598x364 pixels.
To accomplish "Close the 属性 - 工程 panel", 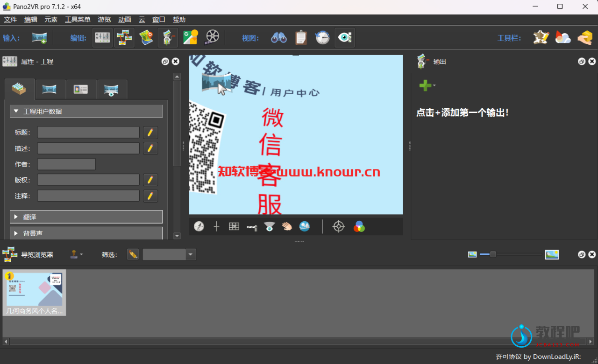I will pyautogui.click(x=176, y=62).
